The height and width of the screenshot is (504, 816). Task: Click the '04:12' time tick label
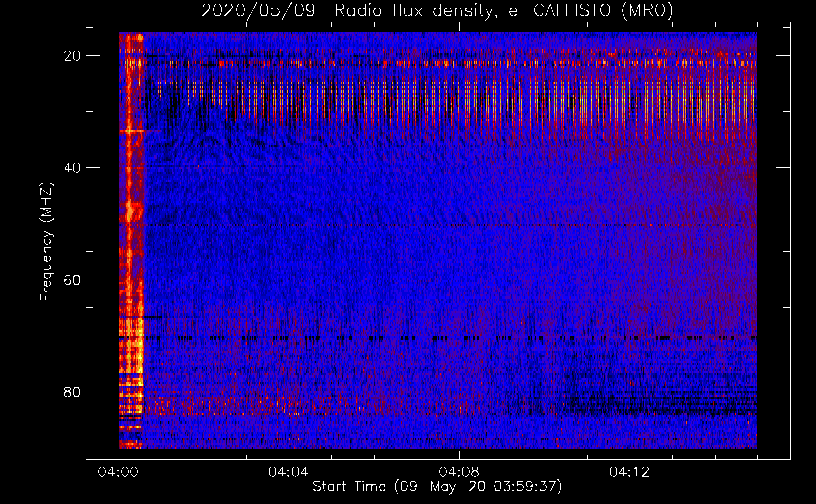[x=630, y=472]
